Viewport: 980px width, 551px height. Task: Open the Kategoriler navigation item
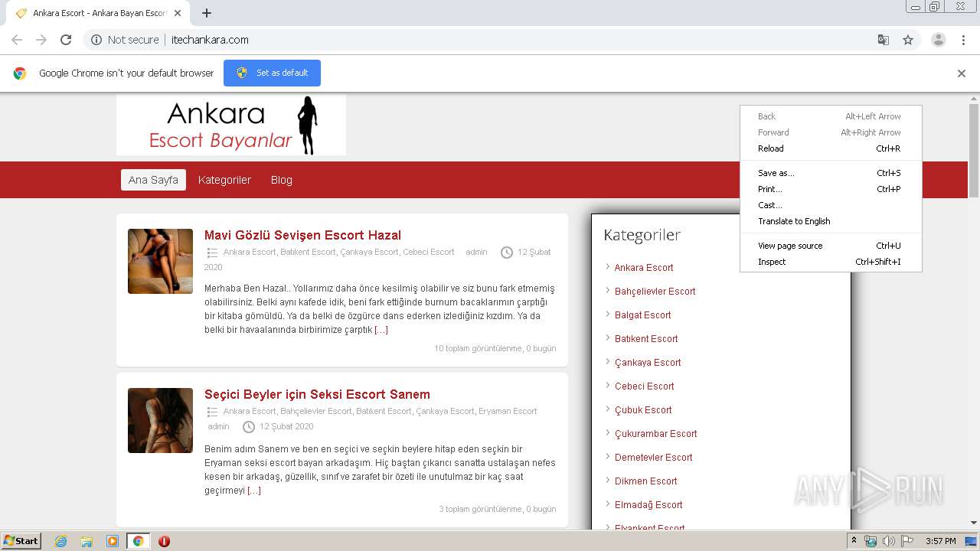[x=224, y=180]
